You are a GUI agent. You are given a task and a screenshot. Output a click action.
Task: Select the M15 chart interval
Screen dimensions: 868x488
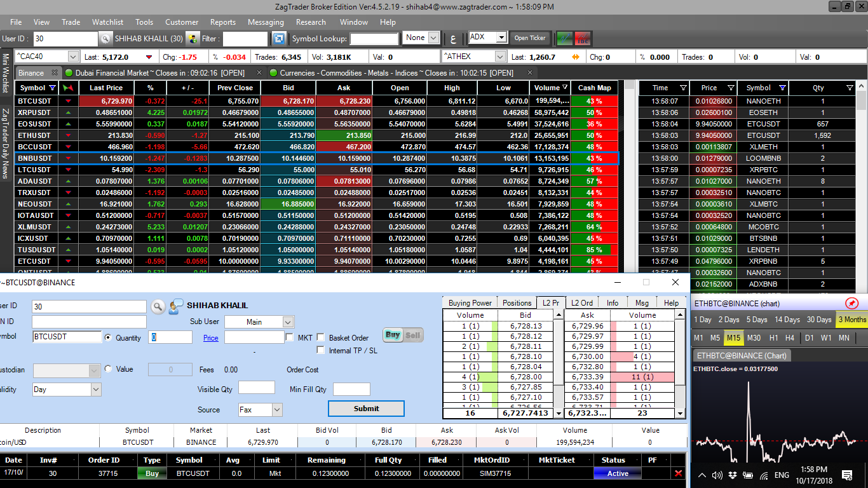click(x=733, y=338)
